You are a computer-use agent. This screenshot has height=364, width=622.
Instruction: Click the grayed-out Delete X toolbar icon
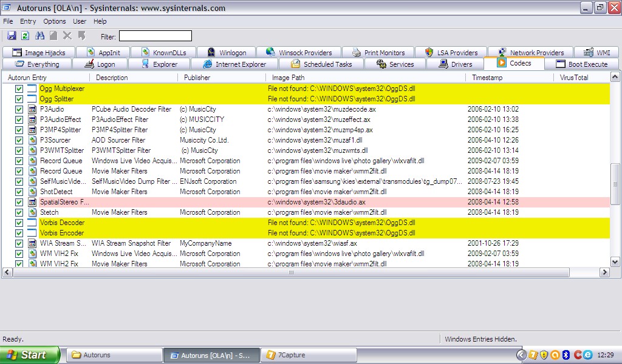[x=67, y=36]
